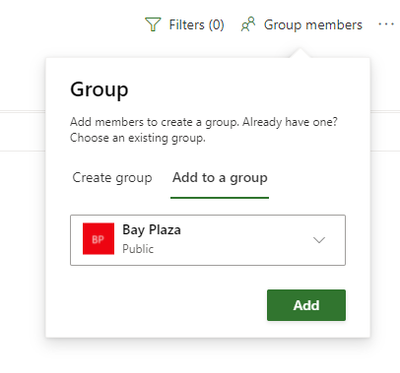The image size is (400, 373).
Task: Click the Public label under Bay Plaza
Action: [x=138, y=249]
